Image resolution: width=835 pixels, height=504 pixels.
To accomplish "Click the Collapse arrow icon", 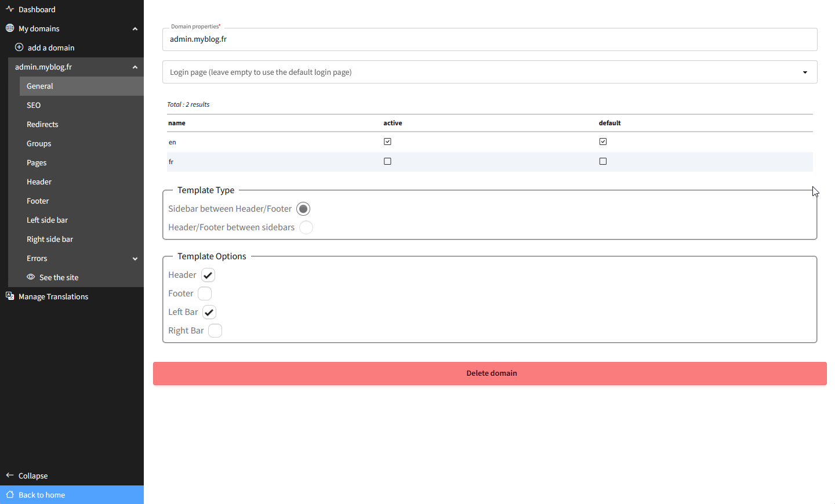I will pos(10,476).
